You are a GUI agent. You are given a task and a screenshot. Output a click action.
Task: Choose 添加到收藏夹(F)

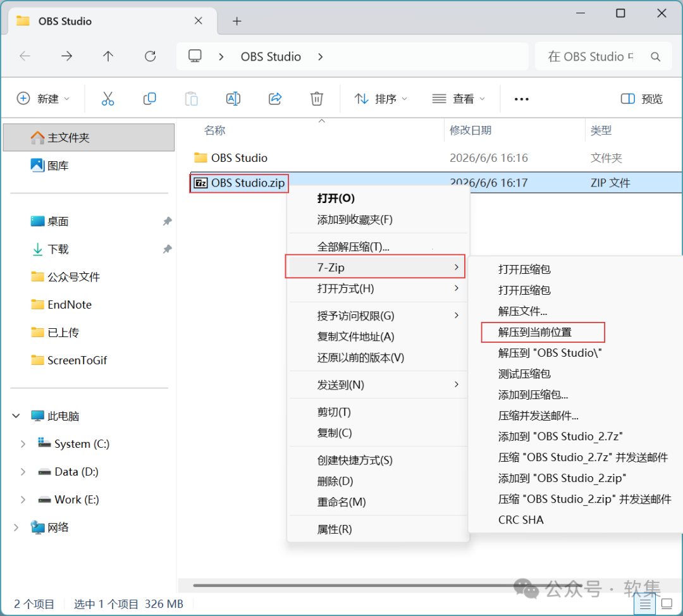point(378,219)
